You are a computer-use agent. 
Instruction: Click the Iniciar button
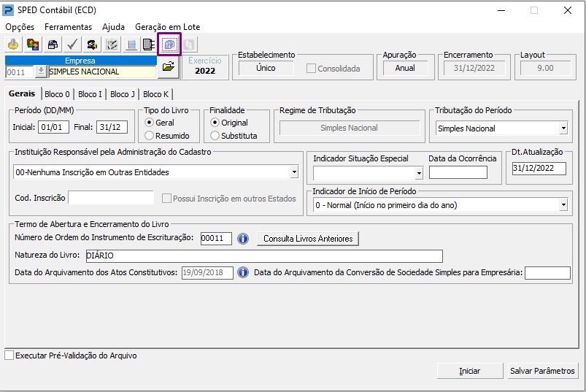point(470,371)
